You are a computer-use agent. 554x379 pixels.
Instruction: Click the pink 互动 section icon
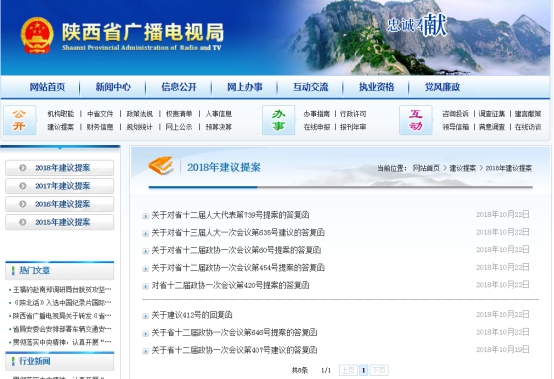pos(416,120)
